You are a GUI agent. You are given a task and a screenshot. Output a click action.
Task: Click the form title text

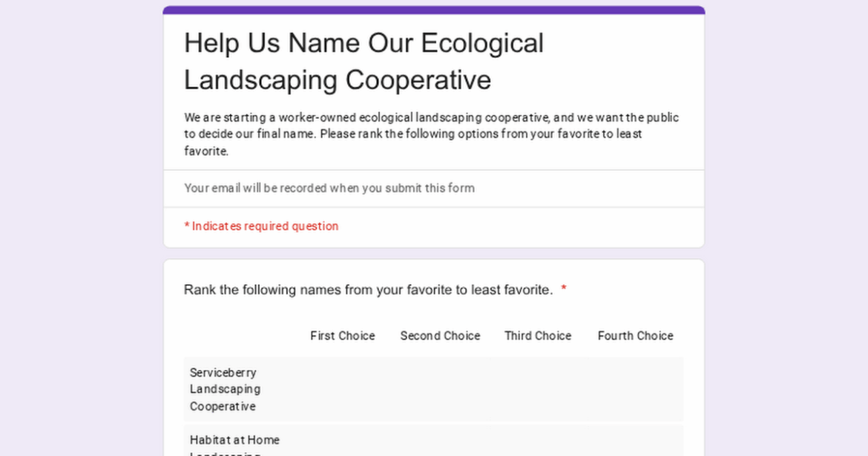tap(364, 61)
